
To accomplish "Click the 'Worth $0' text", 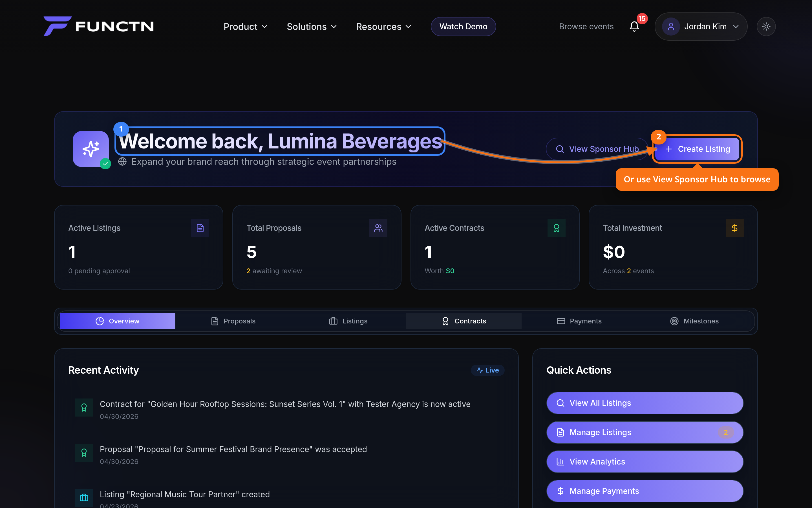I will [x=439, y=271].
